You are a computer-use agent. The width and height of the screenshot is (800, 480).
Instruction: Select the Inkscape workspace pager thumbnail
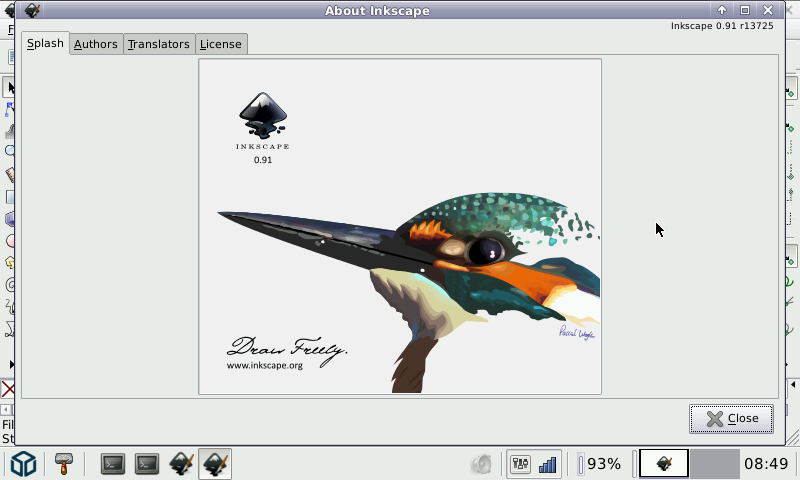pyautogui.click(x=663, y=464)
